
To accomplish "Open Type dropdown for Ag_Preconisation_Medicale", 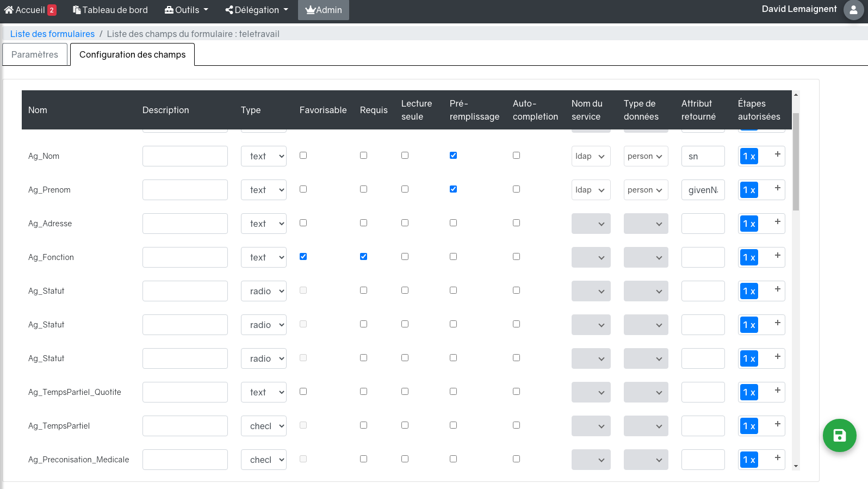I will 263,460.
